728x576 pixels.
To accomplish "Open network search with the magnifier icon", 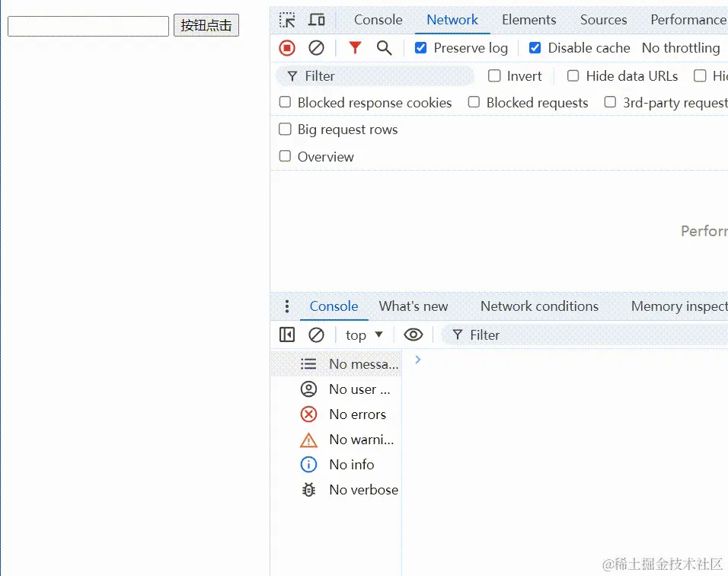I will 384,48.
